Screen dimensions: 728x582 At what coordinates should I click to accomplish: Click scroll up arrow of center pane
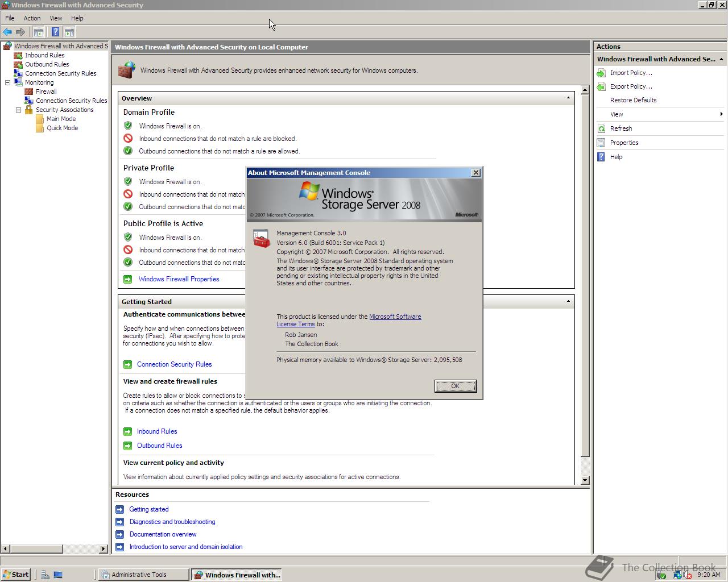click(x=585, y=90)
